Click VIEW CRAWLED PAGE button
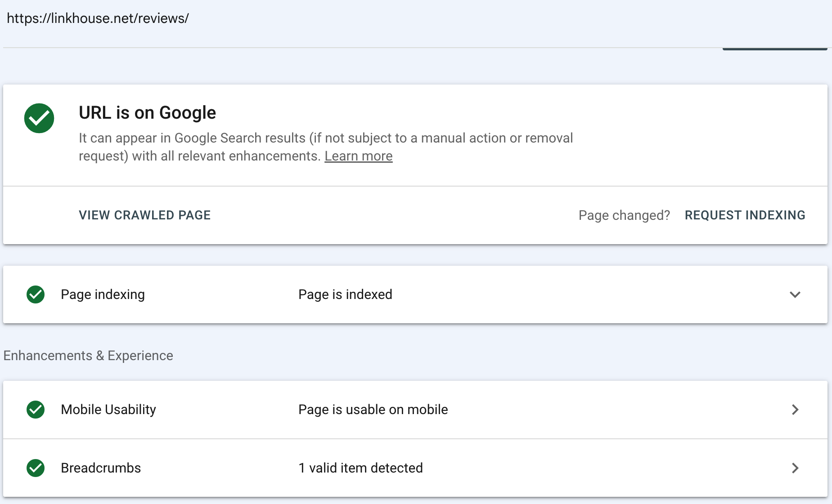This screenshot has width=832, height=504. [145, 215]
